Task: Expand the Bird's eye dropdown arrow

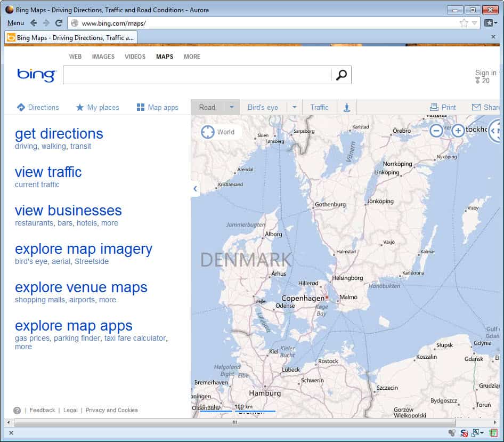Action: pos(295,107)
